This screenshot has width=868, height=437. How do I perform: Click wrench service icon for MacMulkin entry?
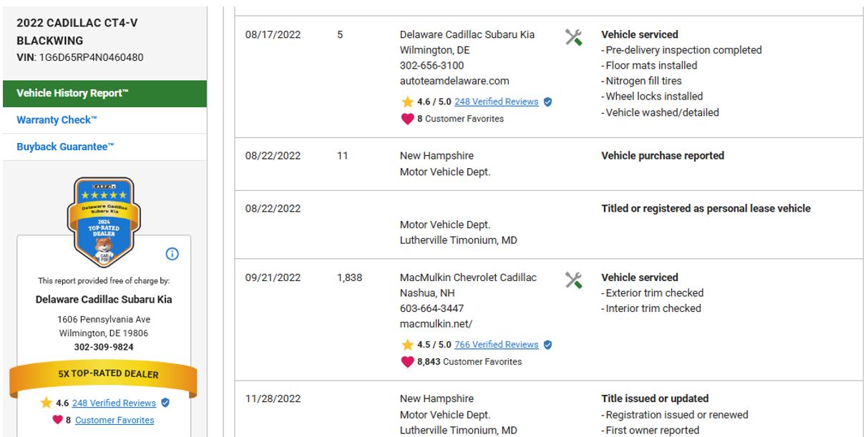tap(573, 280)
